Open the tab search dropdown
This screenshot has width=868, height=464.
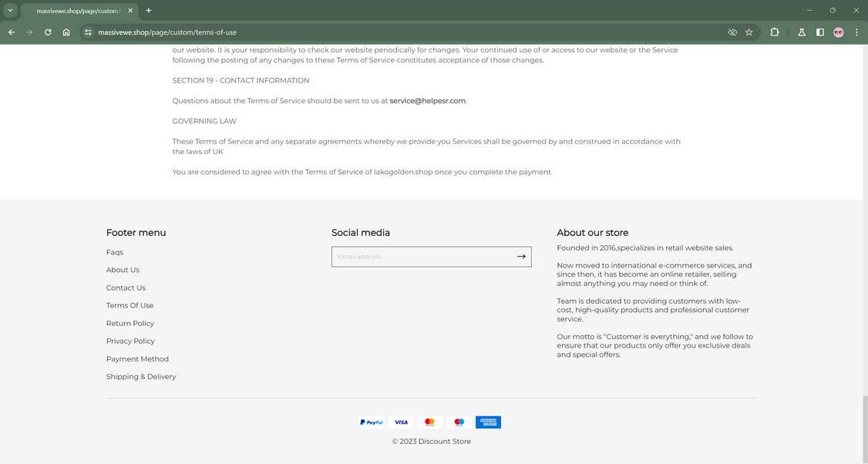coord(10,11)
